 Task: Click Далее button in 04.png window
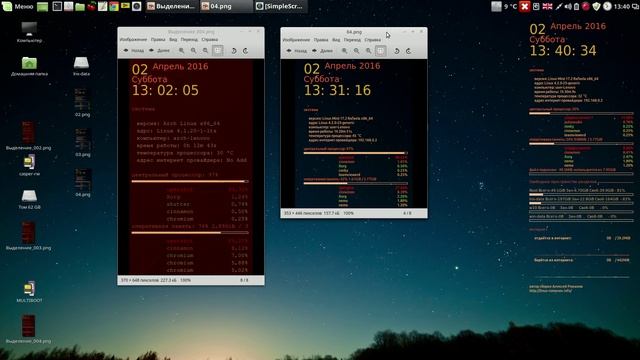tap(322, 51)
